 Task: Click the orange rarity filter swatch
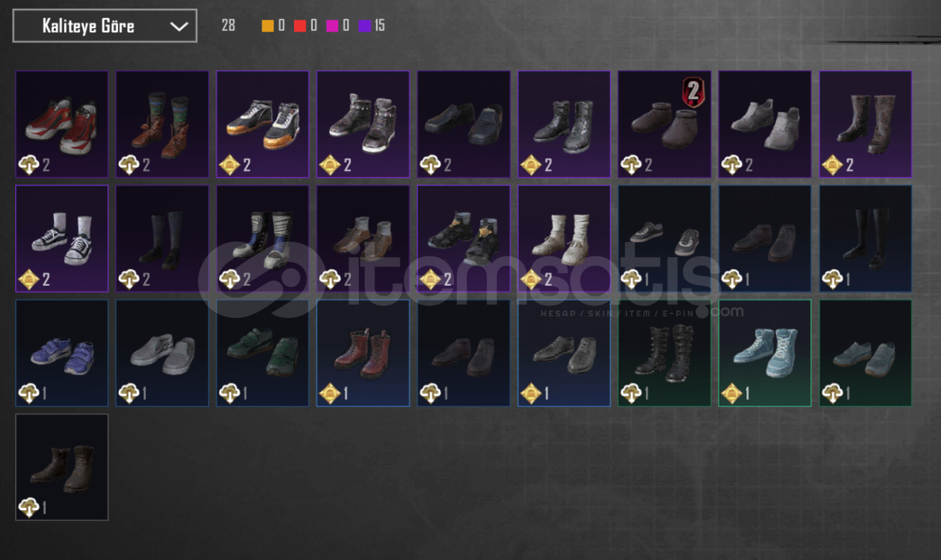click(x=268, y=25)
